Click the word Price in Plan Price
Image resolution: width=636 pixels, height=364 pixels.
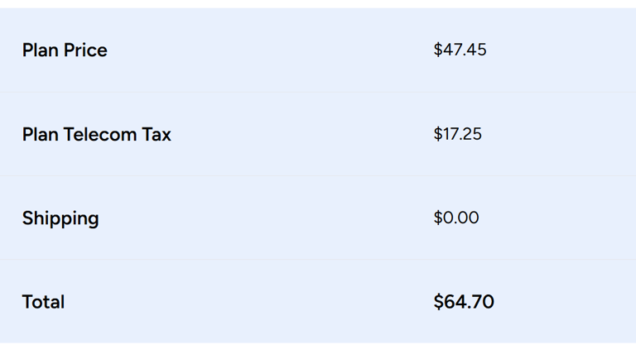point(85,50)
